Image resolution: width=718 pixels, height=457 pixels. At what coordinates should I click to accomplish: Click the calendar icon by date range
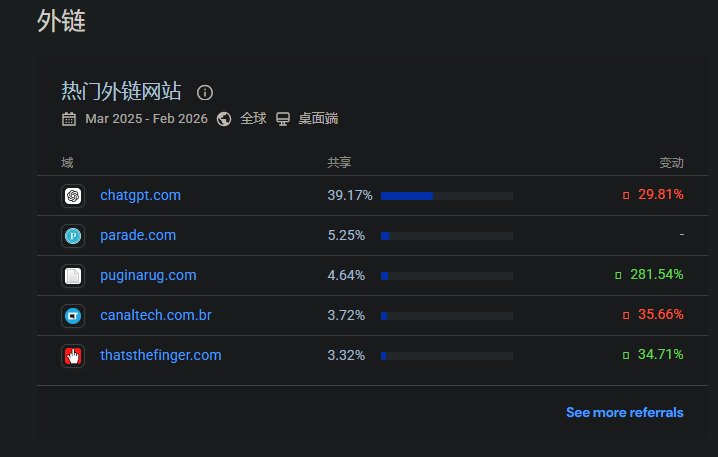pyautogui.click(x=69, y=119)
